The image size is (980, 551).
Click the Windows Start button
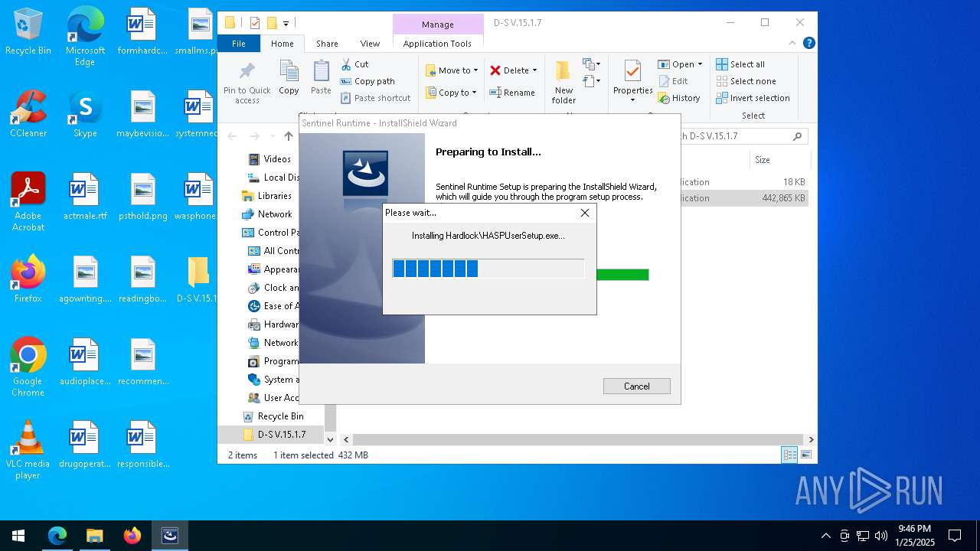[18, 536]
